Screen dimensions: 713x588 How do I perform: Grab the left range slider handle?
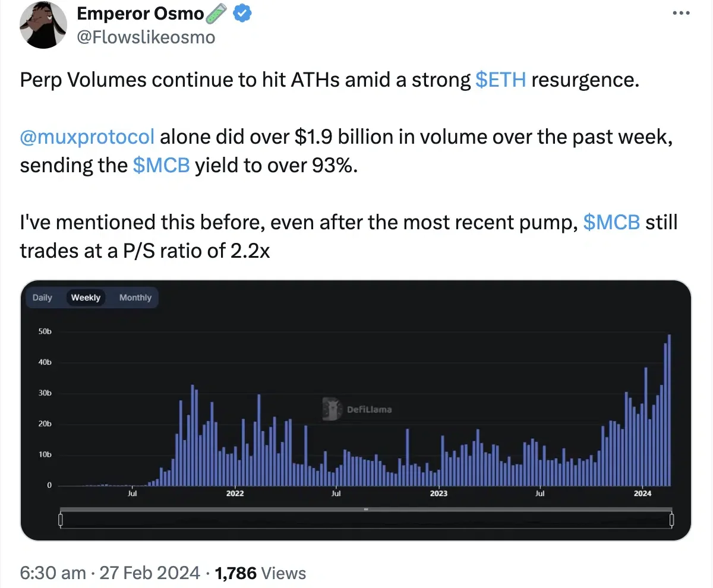click(61, 520)
